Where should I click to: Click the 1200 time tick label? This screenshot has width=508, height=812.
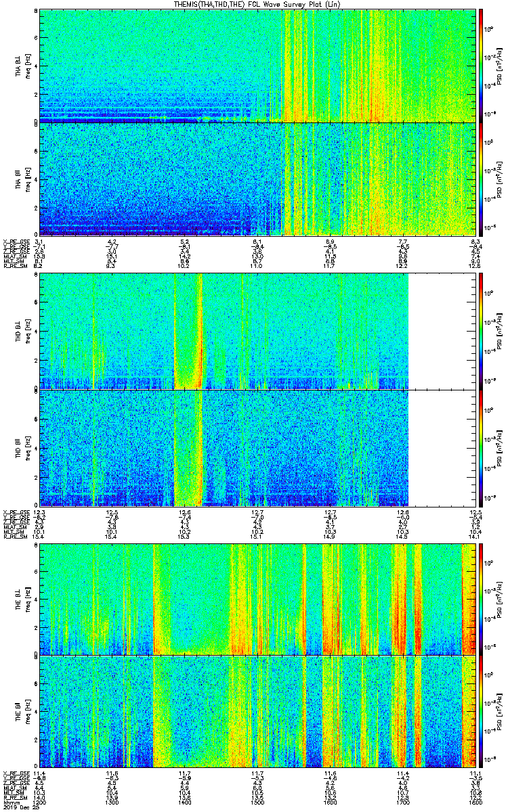click(x=39, y=803)
